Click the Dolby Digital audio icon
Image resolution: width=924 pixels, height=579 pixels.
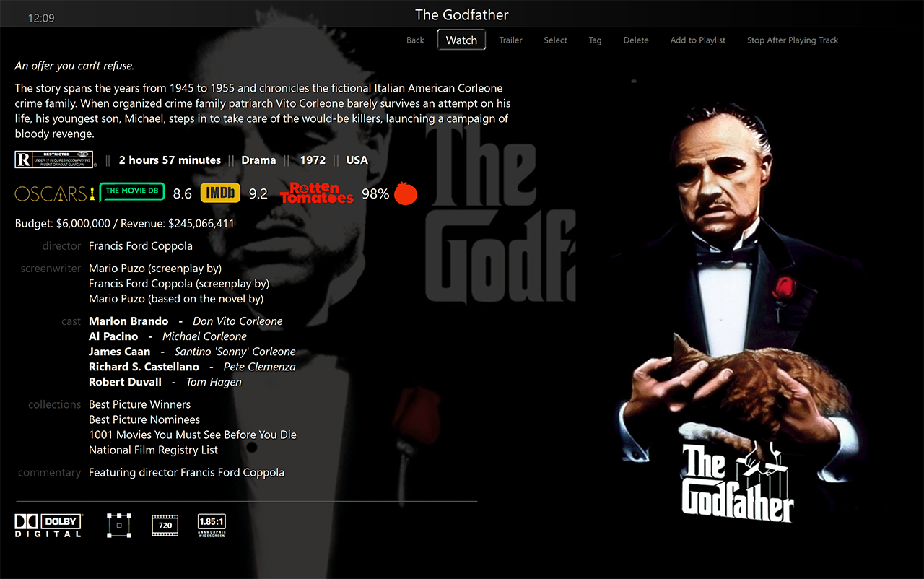pyautogui.click(x=49, y=526)
